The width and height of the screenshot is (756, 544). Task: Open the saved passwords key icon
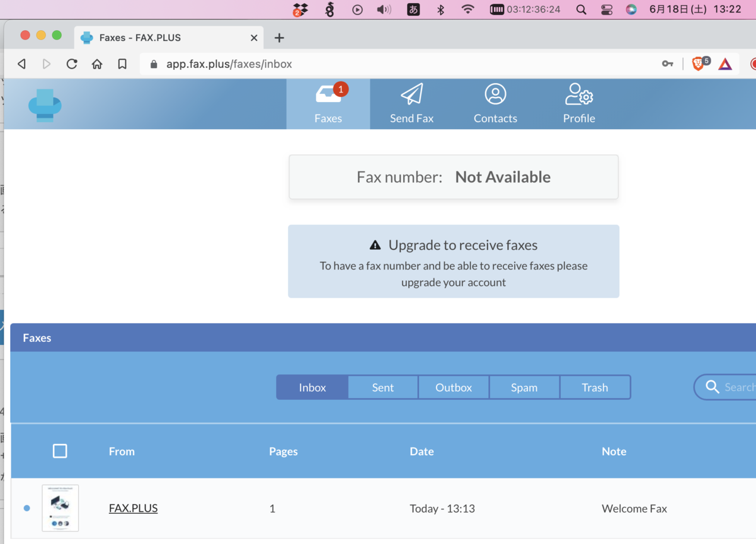click(668, 64)
